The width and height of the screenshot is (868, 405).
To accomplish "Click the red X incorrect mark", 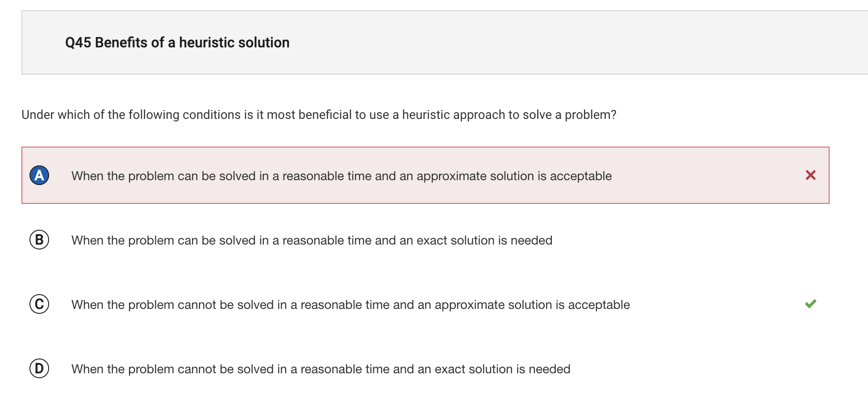I will pos(810,175).
